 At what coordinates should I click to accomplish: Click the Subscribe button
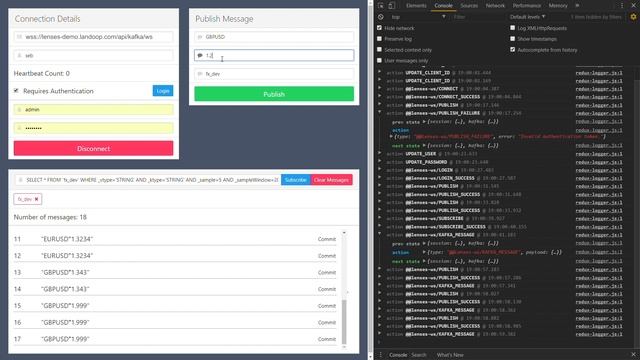(x=296, y=180)
